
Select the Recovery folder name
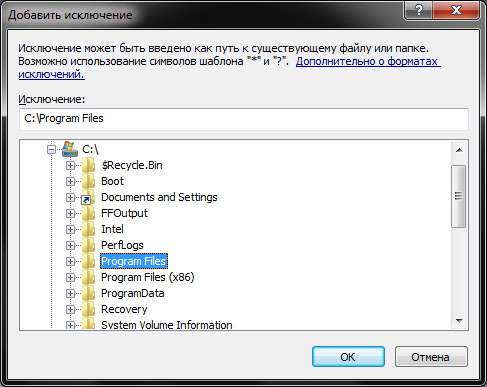[x=124, y=309]
